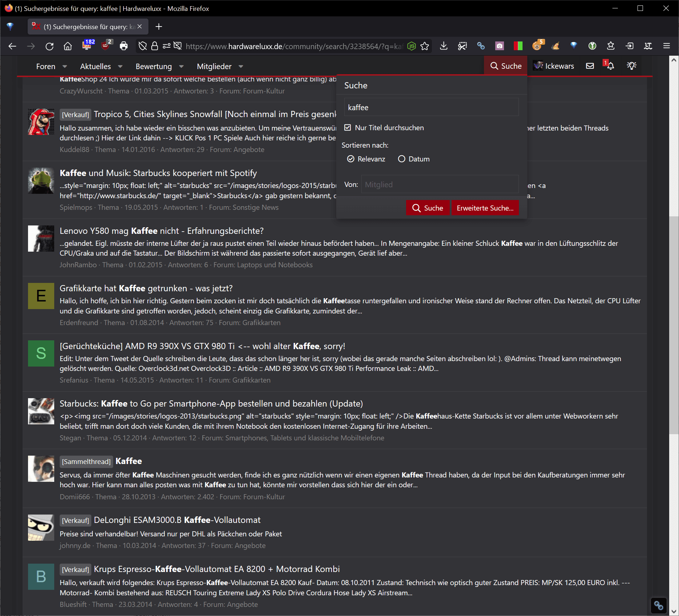This screenshot has height=616, width=679.
Task: Open the Domii666 author link
Action: 75,497
